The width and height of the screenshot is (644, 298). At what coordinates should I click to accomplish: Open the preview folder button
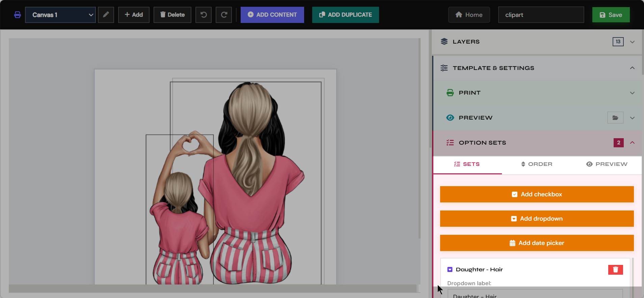tap(615, 118)
